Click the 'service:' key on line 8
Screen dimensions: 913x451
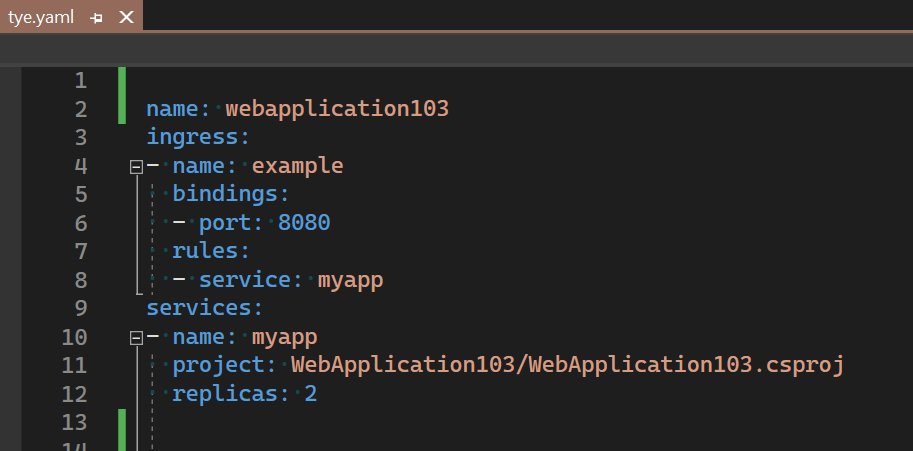[x=251, y=279]
